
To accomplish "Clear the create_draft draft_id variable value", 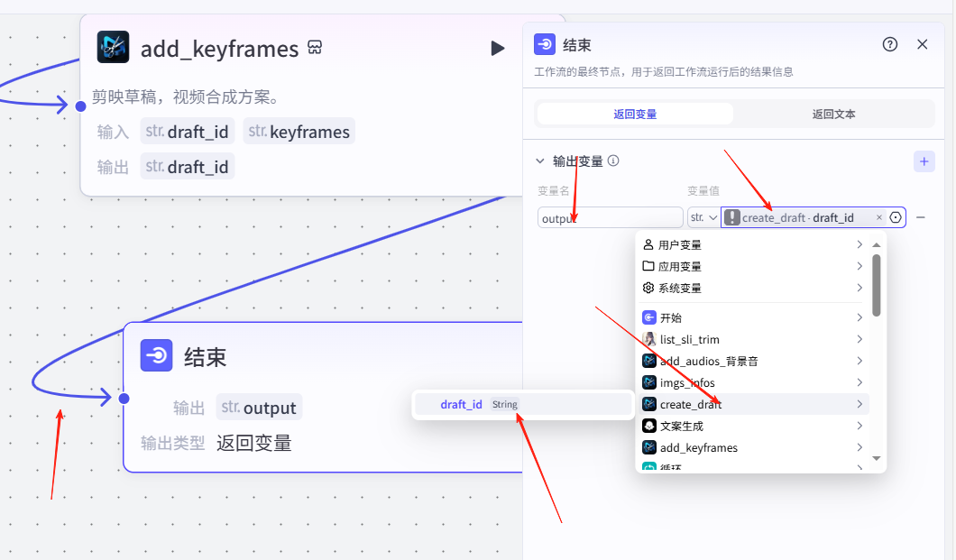I will tap(879, 217).
